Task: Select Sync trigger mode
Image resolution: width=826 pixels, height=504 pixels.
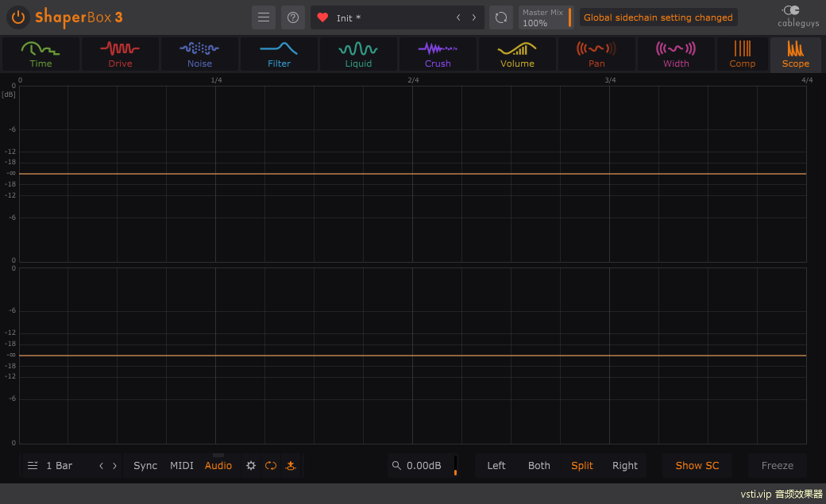Action: 145,466
